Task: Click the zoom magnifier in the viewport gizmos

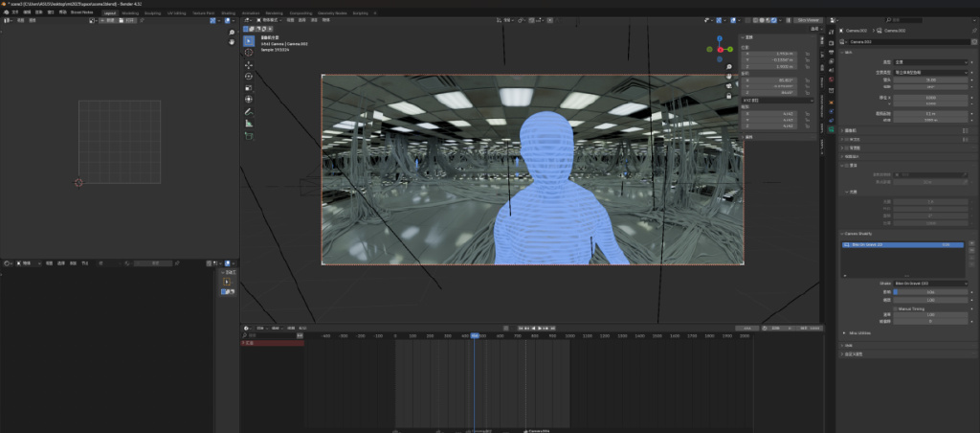Action: click(729, 65)
